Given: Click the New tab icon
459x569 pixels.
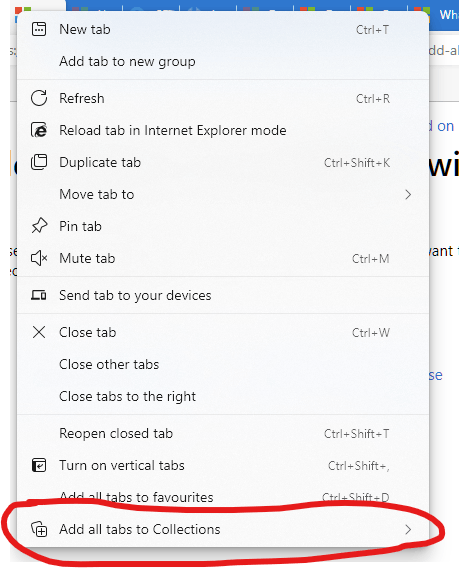Looking at the screenshot, I should tap(39, 29).
